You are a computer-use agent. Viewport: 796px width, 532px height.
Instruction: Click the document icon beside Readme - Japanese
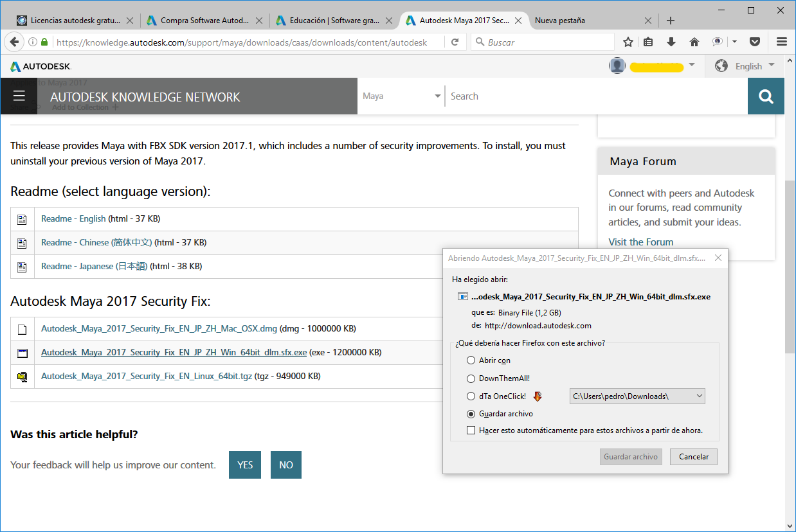(x=22, y=267)
